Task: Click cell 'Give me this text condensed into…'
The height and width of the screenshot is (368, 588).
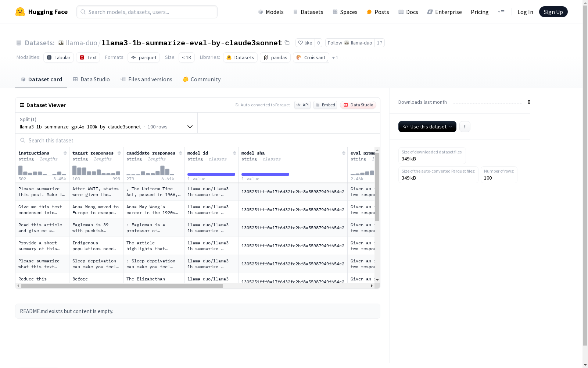Action: coord(42,210)
